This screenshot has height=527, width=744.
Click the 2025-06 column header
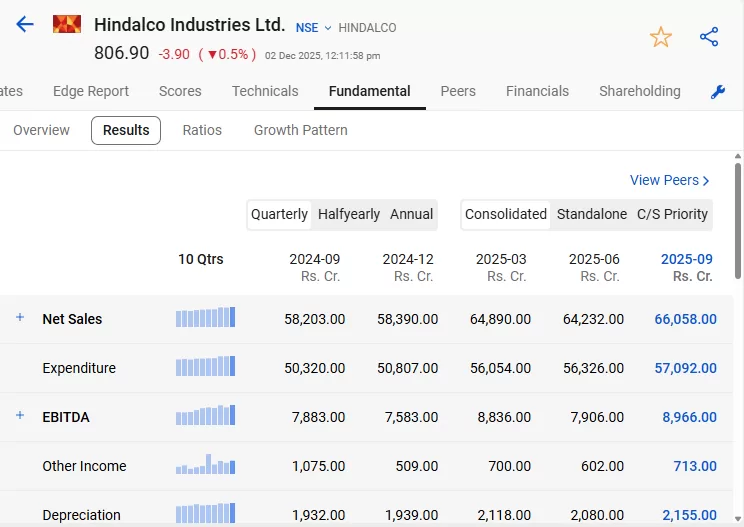[x=595, y=267]
